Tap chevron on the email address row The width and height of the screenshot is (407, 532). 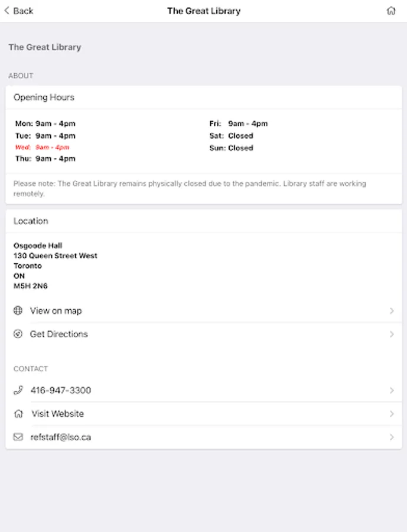[392, 437]
